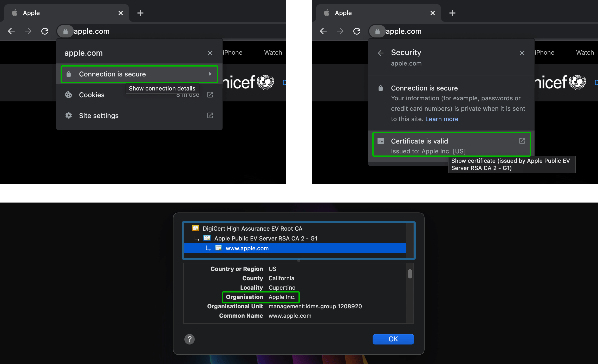598x364 pixels.
Task: Click back arrow in left browser window
Action: (11, 31)
